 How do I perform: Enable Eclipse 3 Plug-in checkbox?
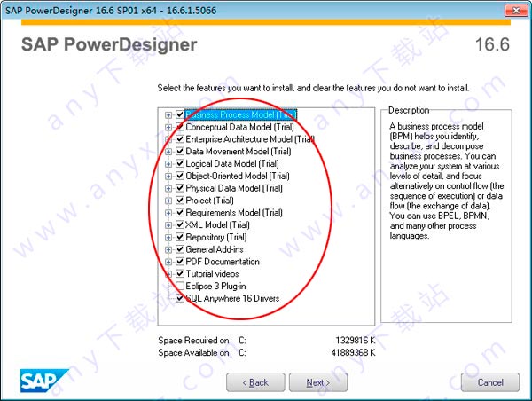point(180,286)
